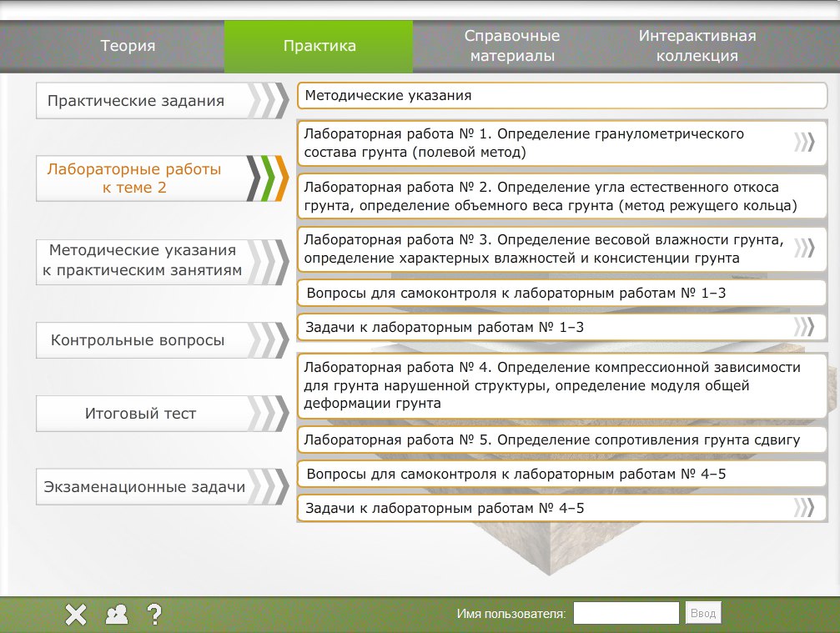Viewport: 840px width, 633px height.
Task: Switch to the Теория tab
Action: (128, 47)
